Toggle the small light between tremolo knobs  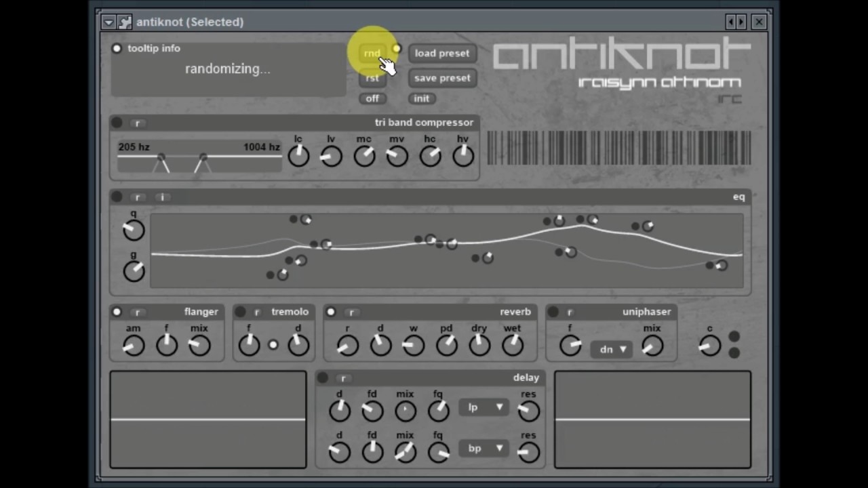(273, 345)
